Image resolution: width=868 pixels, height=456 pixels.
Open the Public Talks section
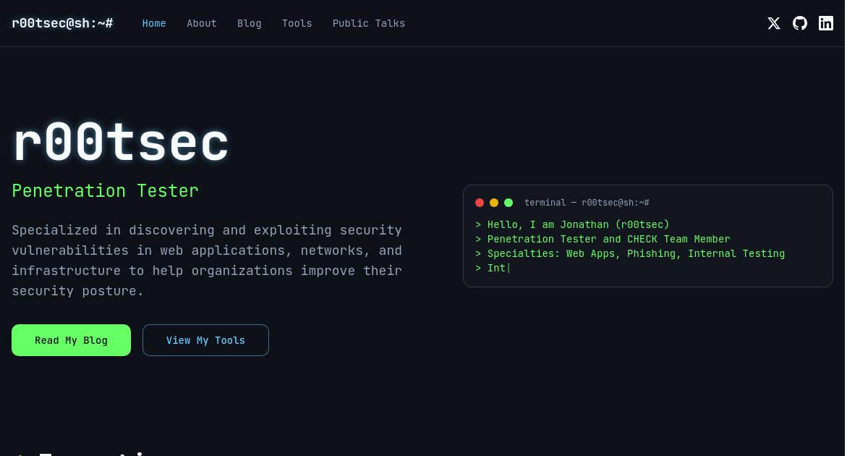coord(369,23)
